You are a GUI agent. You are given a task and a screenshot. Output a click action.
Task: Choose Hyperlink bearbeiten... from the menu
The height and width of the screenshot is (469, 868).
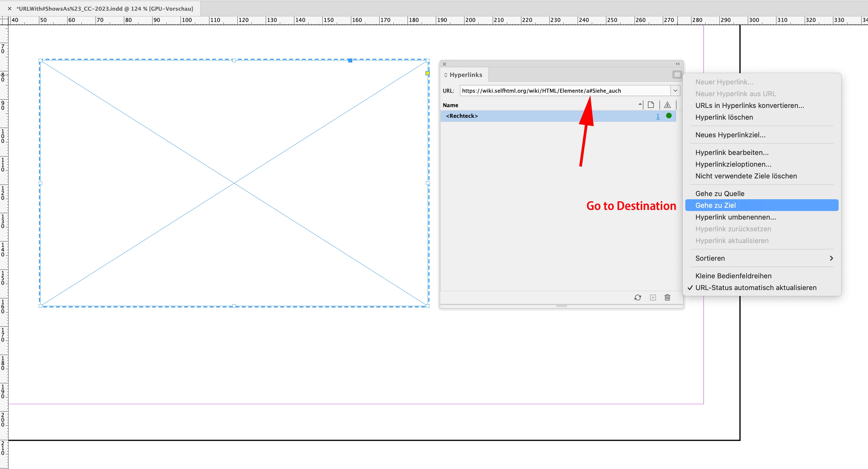pyautogui.click(x=732, y=152)
